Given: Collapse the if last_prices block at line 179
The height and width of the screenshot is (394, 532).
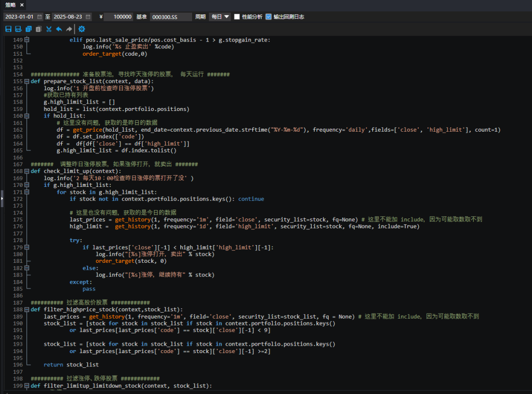Looking at the screenshot, I should pos(27,247).
